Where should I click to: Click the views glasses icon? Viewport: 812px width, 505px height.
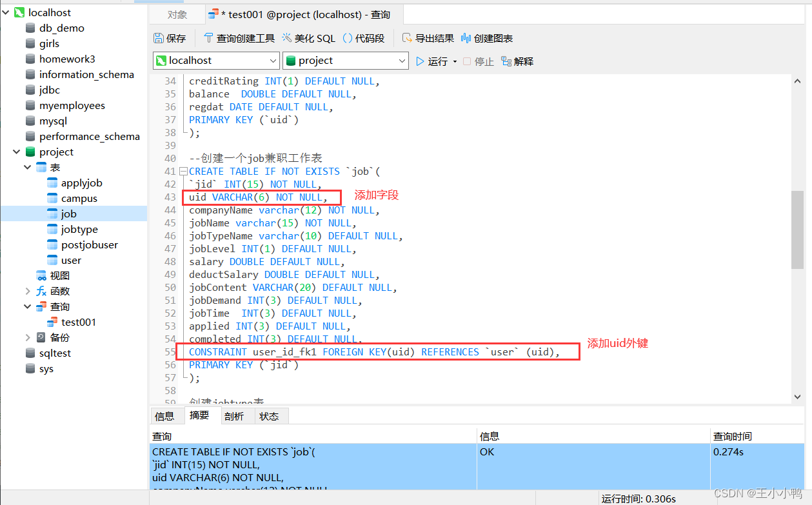(x=41, y=275)
